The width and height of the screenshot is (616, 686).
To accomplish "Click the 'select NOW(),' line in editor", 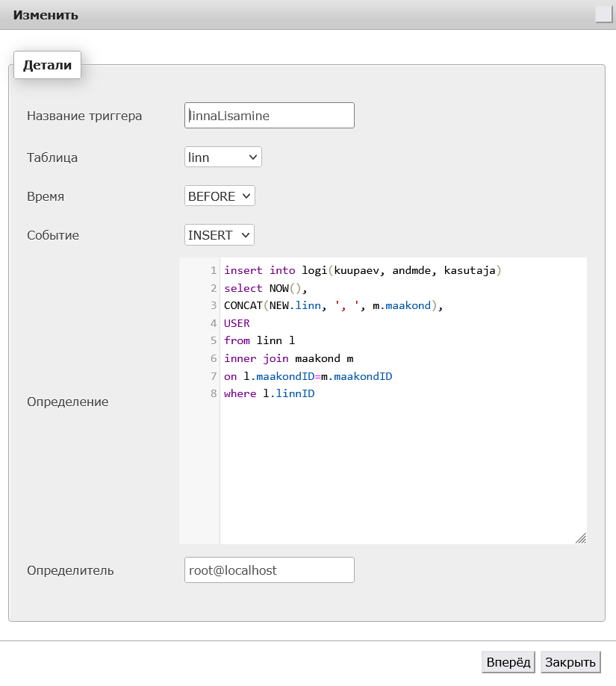I will tap(266, 288).
